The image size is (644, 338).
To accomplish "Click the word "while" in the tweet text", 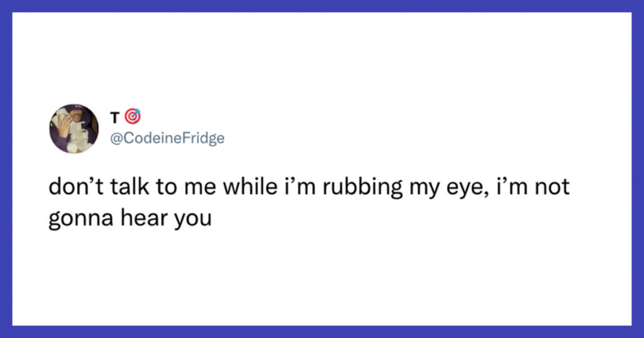I will click(x=250, y=187).
